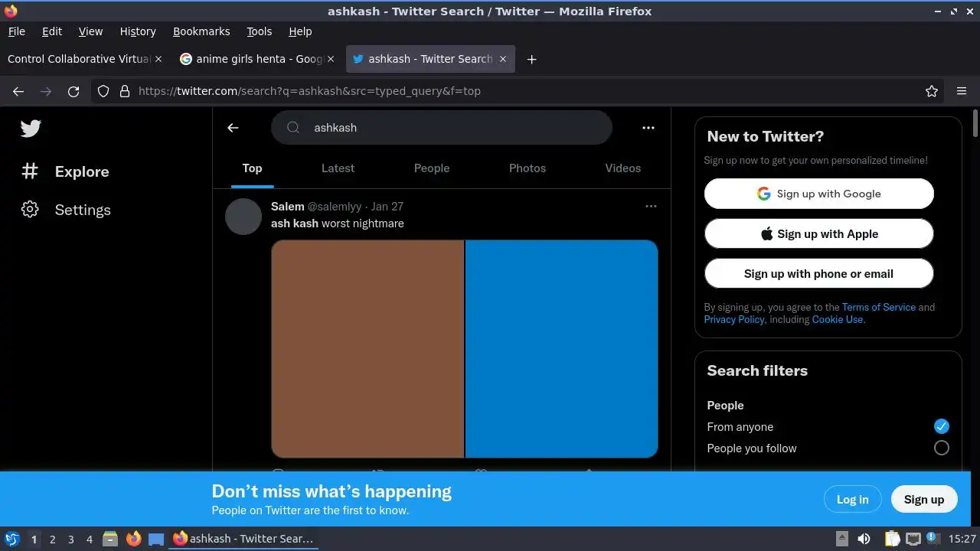The width and height of the screenshot is (980, 551).
Task: Reload the current page
Action: (x=73, y=91)
